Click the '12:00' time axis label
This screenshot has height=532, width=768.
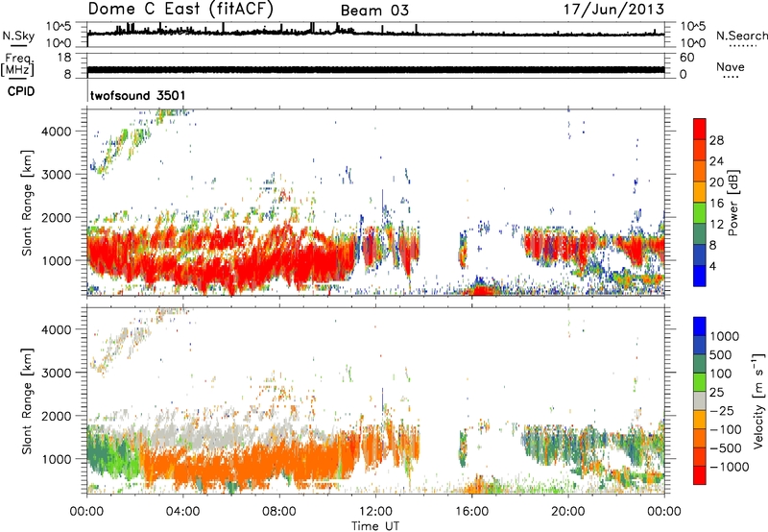(375, 512)
